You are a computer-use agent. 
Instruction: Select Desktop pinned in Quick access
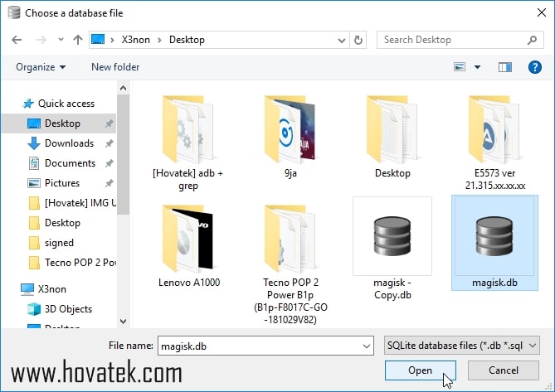58,123
